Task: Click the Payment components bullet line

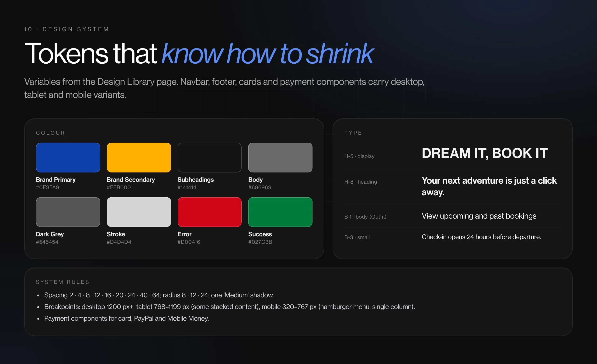Action: [x=126, y=318]
